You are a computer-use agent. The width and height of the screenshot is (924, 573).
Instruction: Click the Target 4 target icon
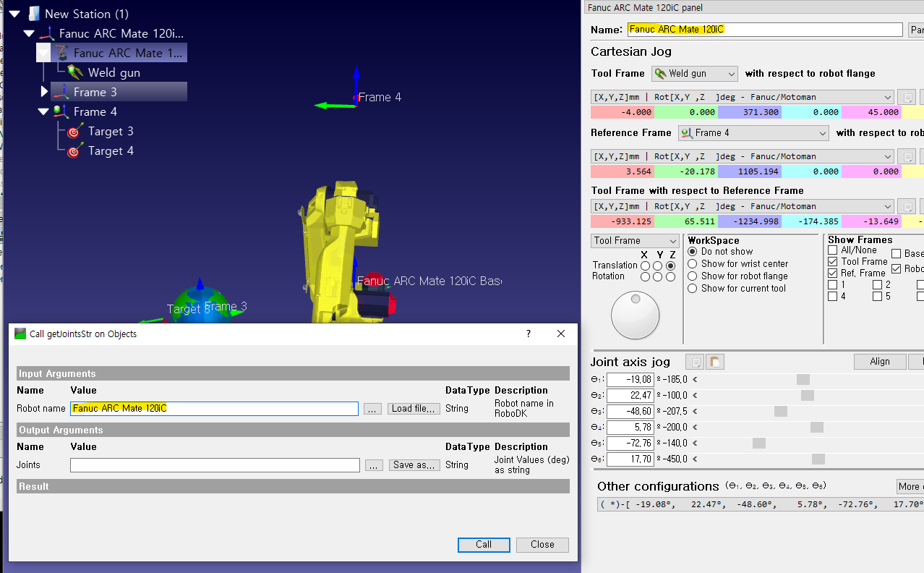75,150
